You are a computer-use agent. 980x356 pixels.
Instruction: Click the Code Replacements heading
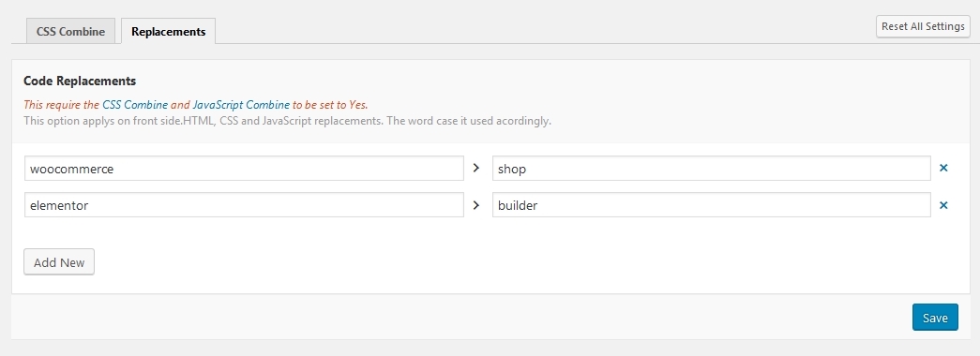(80, 81)
